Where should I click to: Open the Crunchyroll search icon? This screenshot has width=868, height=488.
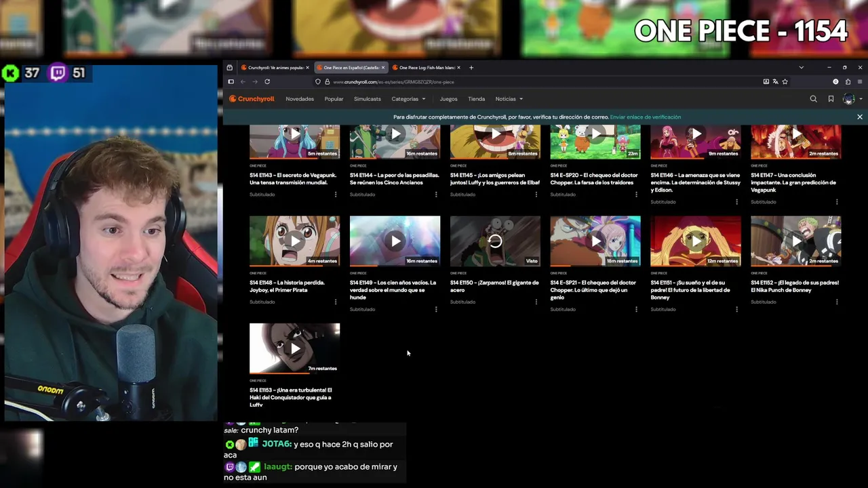pyautogui.click(x=813, y=99)
